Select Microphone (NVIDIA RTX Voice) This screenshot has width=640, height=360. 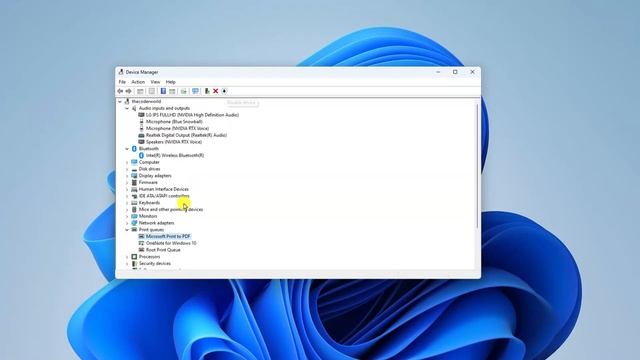pyautogui.click(x=177, y=128)
